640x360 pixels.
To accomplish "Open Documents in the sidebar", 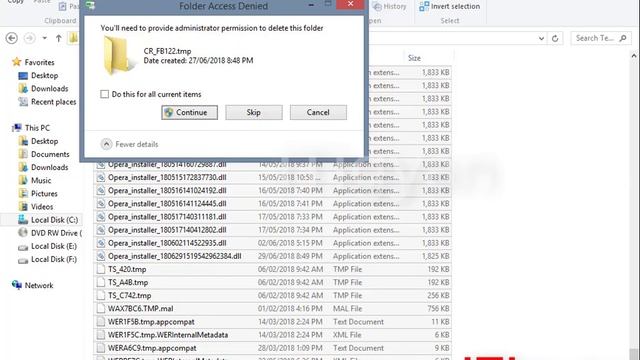I will pos(50,154).
